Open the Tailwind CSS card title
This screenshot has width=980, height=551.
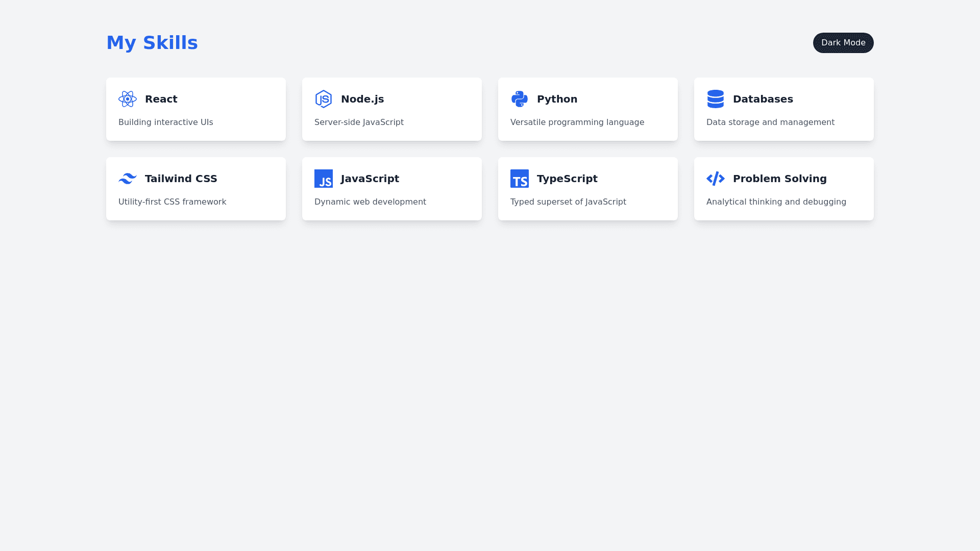pyautogui.click(x=181, y=179)
